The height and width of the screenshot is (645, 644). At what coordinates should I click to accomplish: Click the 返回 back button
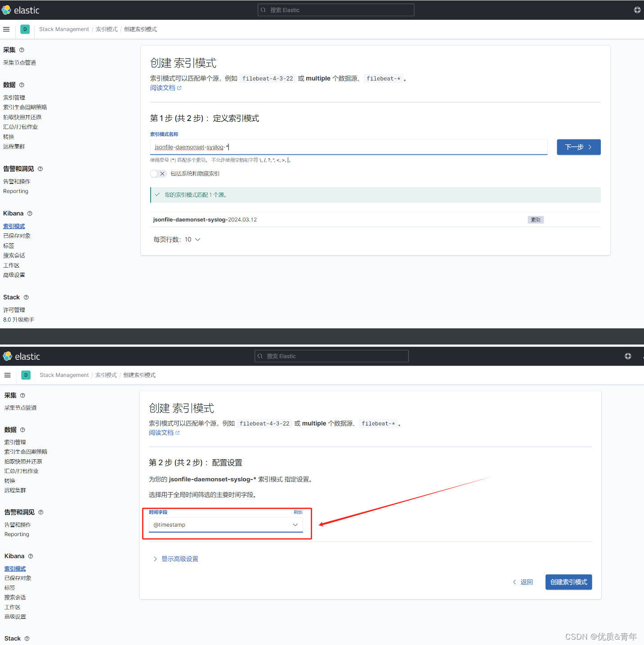click(523, 582)
